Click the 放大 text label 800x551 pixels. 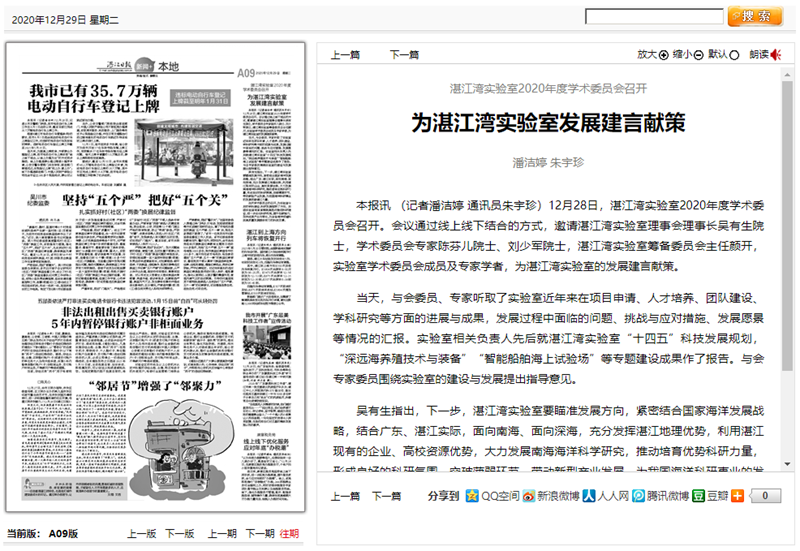point(647,54)
